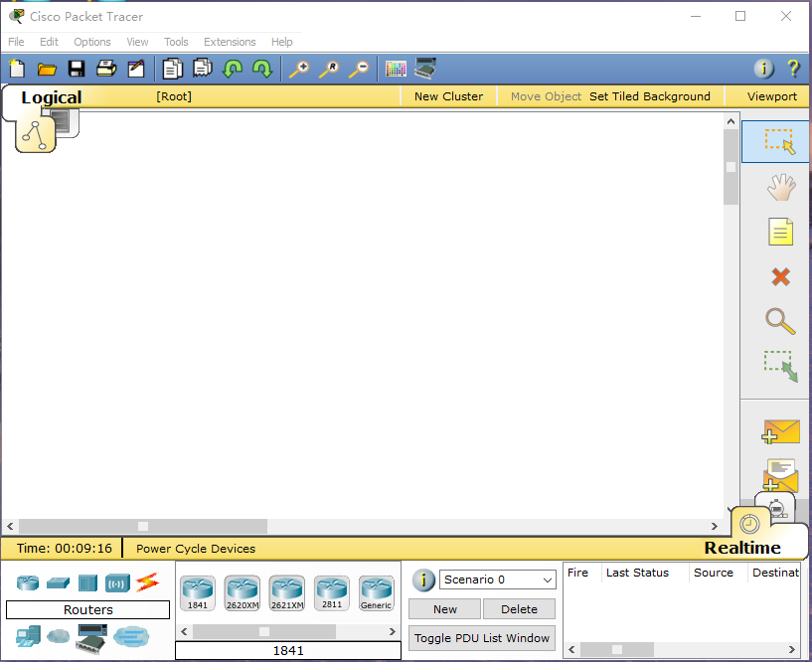The image size is (812, 662).
Task: Pick the 1841 router device
Action: pos(198,593)
